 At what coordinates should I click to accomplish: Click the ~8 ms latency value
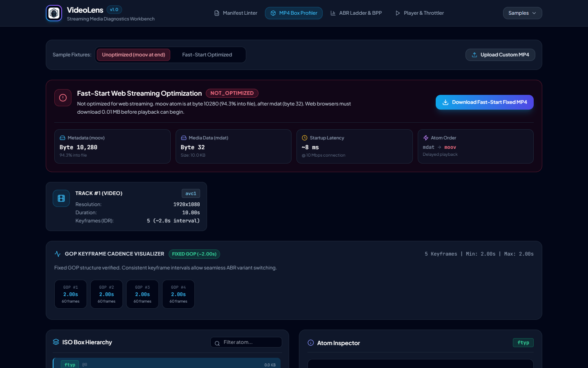(310, 147)
